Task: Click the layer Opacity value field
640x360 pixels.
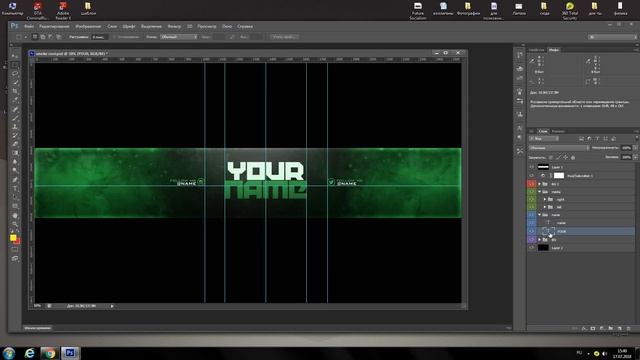Action: coord(626,148)
